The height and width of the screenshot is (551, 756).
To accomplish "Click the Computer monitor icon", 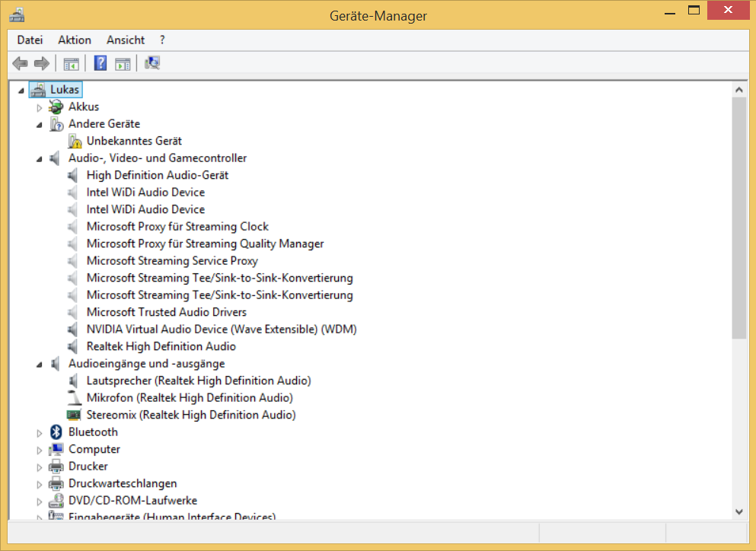I will point(56,449).
